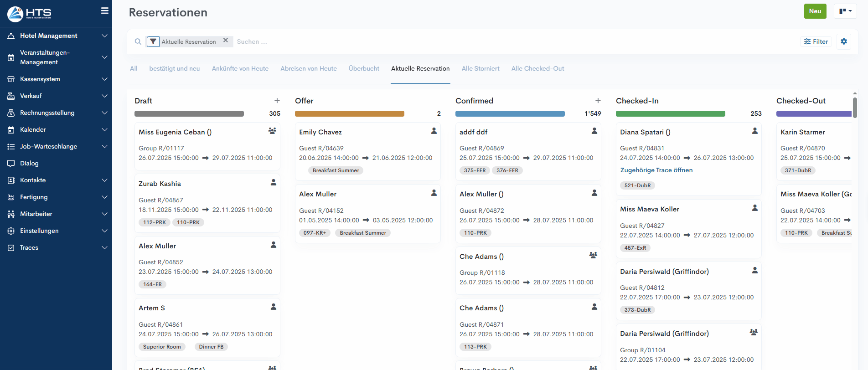
Task: Open Dialog from the sidebar
Action: point(29,163)
